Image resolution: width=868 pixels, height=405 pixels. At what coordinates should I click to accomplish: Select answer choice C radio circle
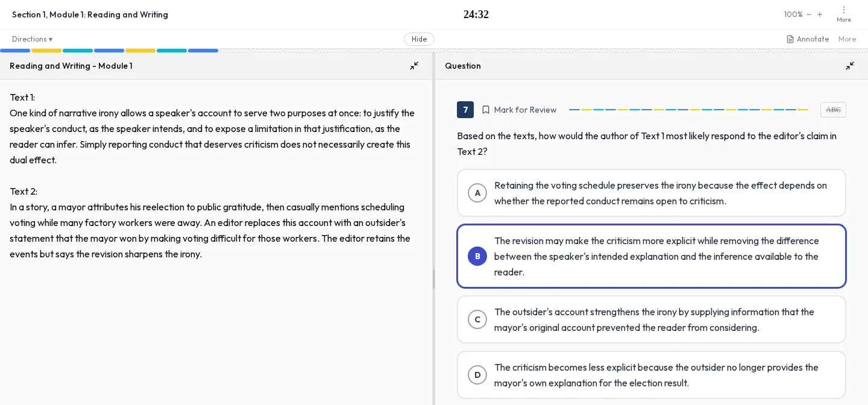[x=477, y=319]
